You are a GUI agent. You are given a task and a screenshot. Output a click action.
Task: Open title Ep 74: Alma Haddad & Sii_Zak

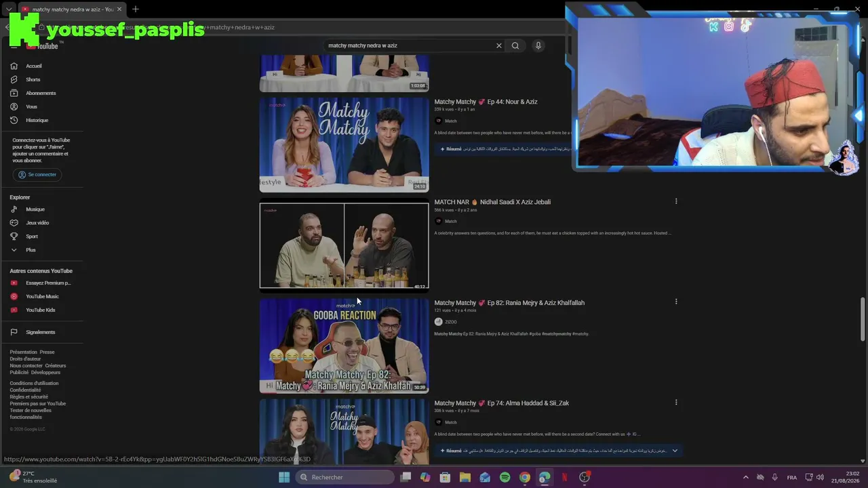pyautogui.click(x=501, y=403)
